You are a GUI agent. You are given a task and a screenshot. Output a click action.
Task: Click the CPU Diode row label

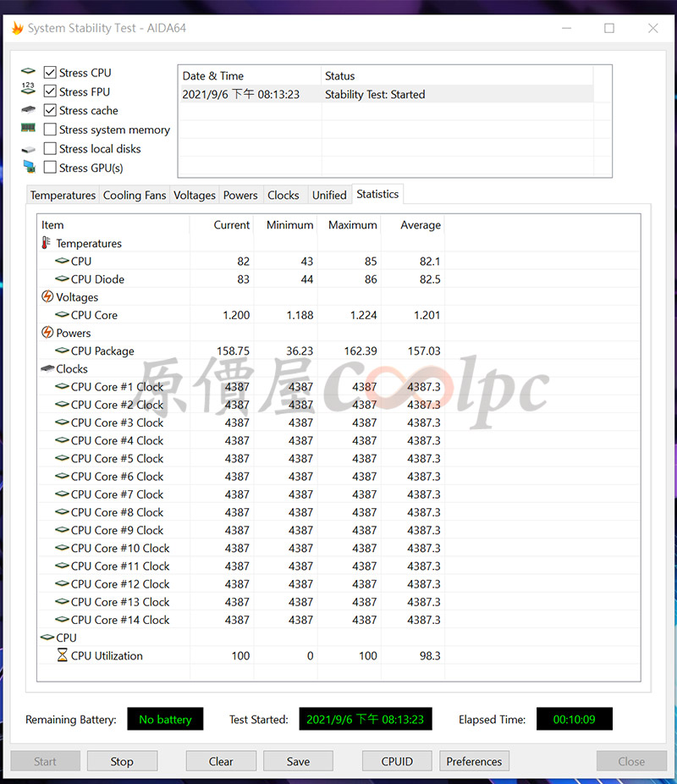(x=97, y=279)
